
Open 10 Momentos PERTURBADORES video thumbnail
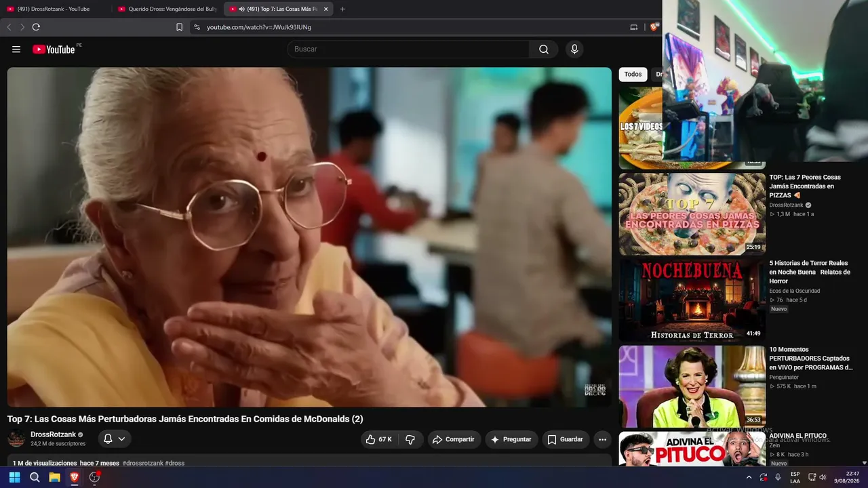click(692, 386)
